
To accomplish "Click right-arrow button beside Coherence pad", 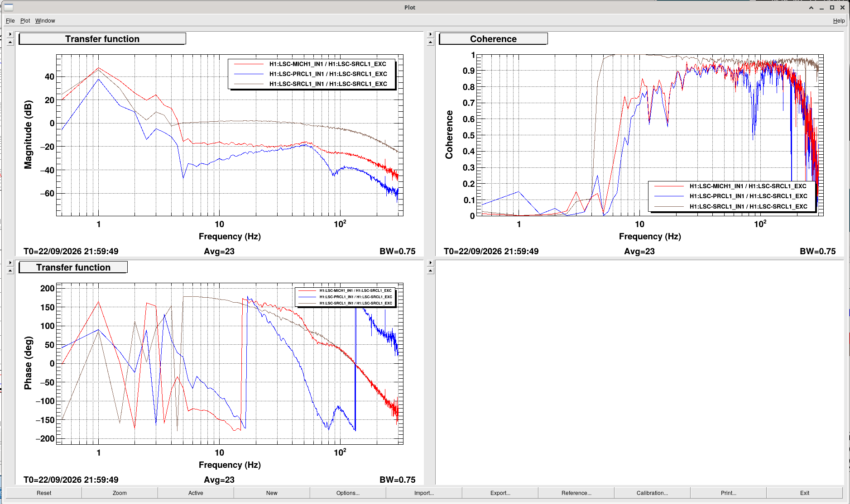I will [x=431, y=34].
